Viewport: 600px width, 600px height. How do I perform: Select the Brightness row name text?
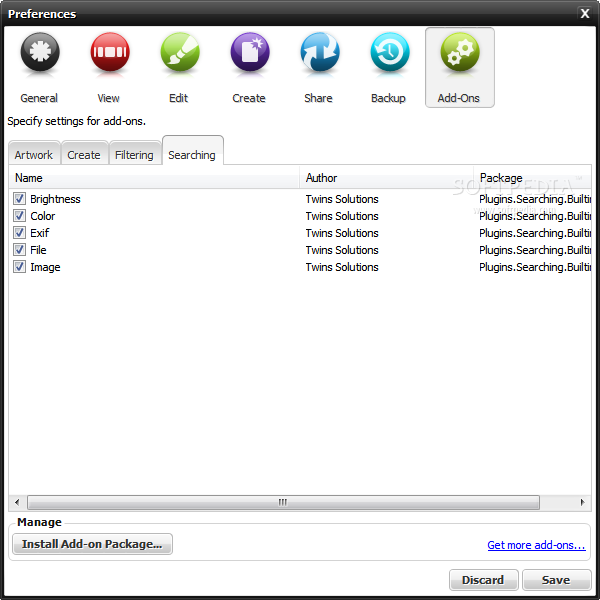click(x=55, y=199)
